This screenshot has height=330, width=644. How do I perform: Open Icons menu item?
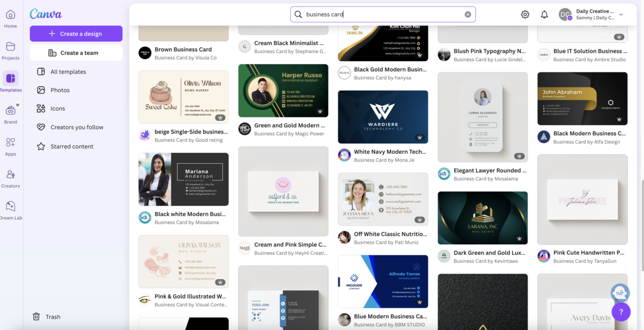[x=76, y=108]
